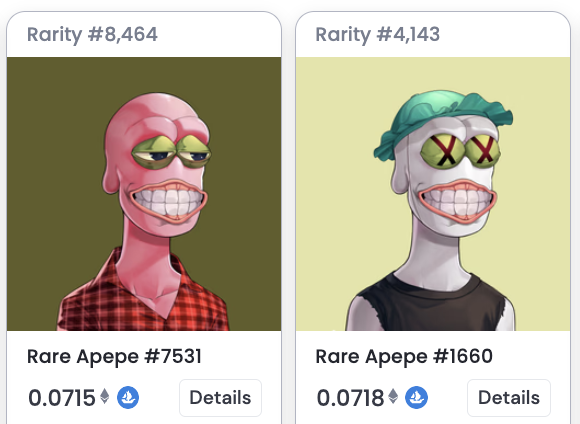Viewport: 580px width, 424px height.
Task: Open Details for Rare Apepe #1660
Action: click(509, 398)
